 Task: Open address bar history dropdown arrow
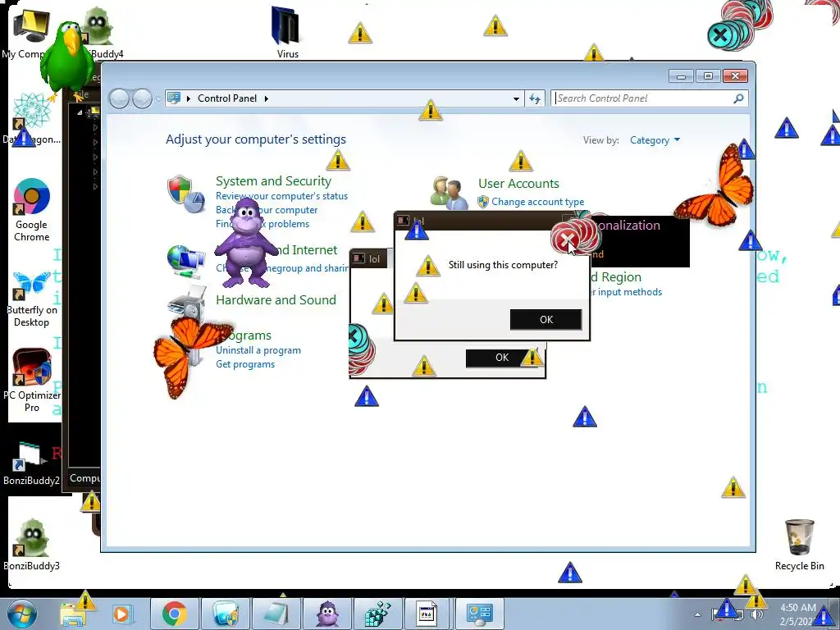(x=516, y=98)
